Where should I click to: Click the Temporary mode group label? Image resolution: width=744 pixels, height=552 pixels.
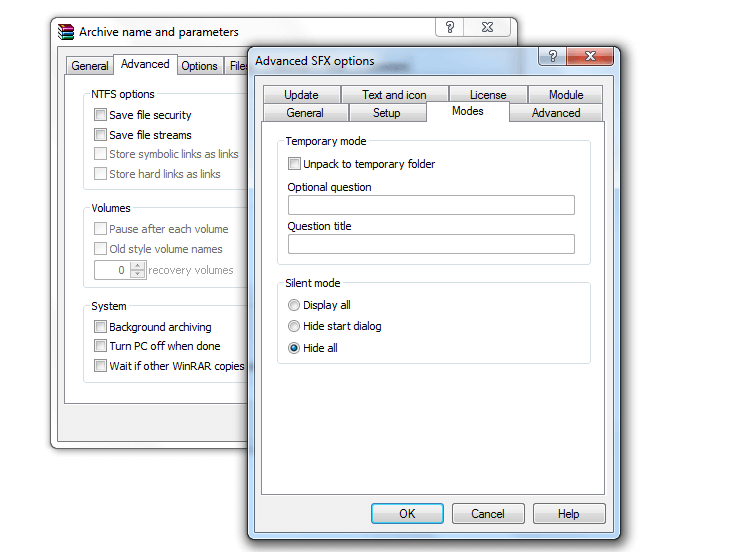[x=326, y=141]
